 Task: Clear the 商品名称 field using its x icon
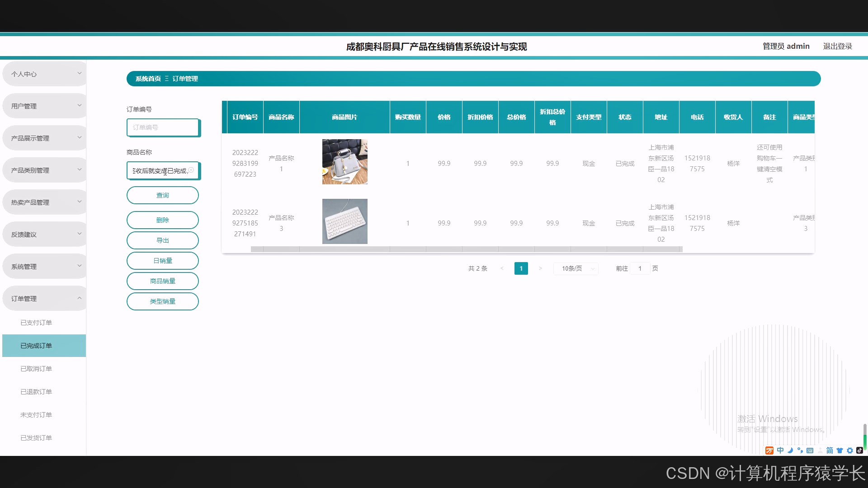click(192, 171)
